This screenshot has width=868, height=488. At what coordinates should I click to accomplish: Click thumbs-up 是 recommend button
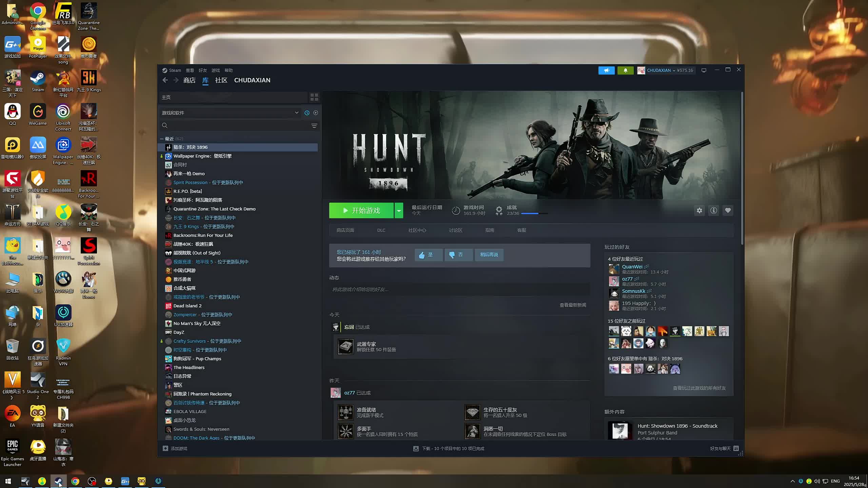click(x=428, y=255)
